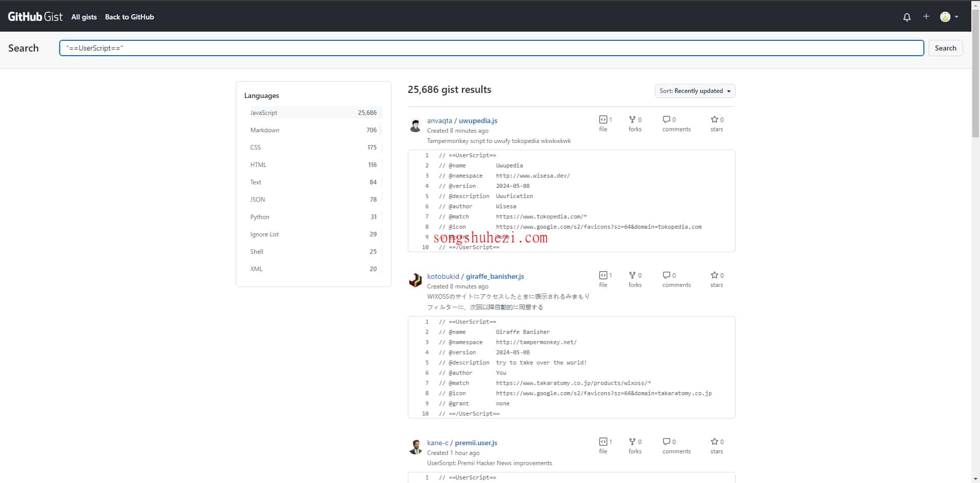The height and width of the screenshot is (483, 980).
Task: Click the takaratomy.co.jp wixoss match line
Action: [x=545, y=383]
